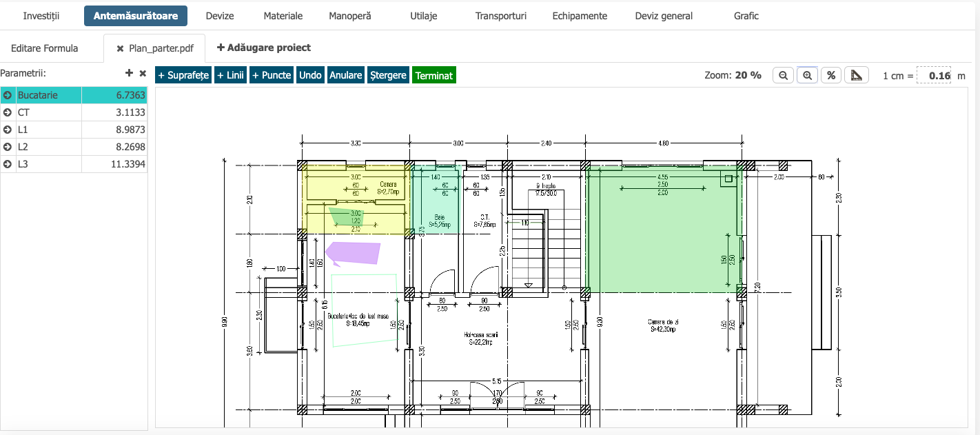
Task: Click Adăugare proiect link
Action: 263,47
